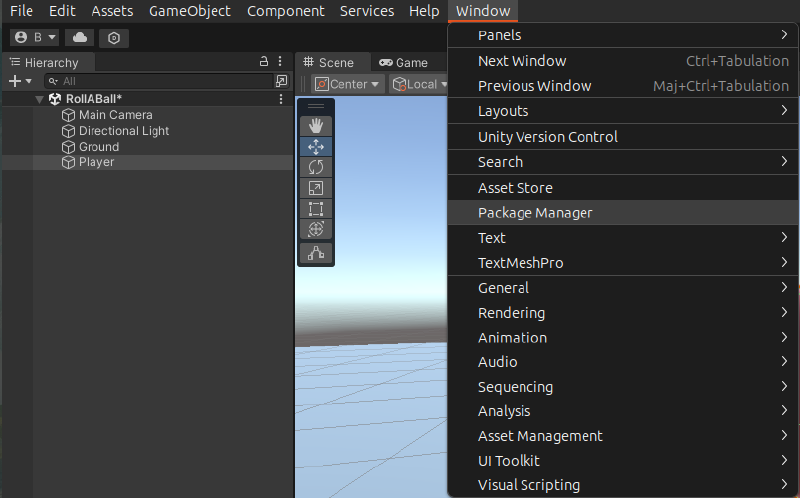Select the Transform tool
This screenshot has width=800, height=498.
click(x=316, y=229)
